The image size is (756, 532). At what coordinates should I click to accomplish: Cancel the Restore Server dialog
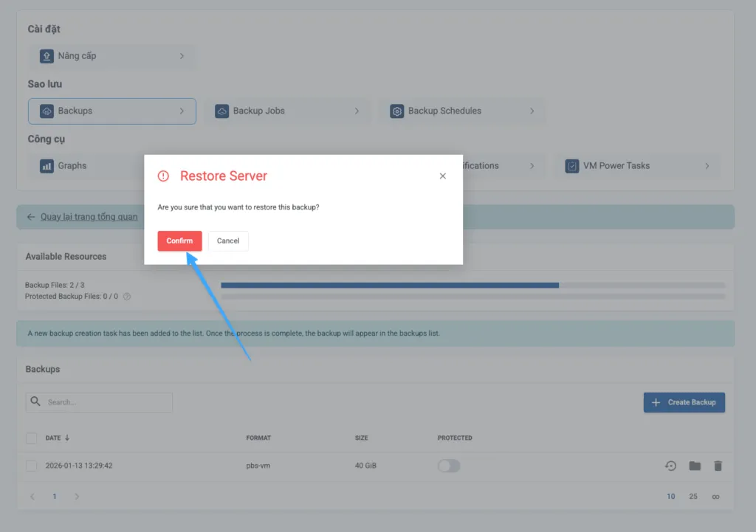[x=228, y=241]
